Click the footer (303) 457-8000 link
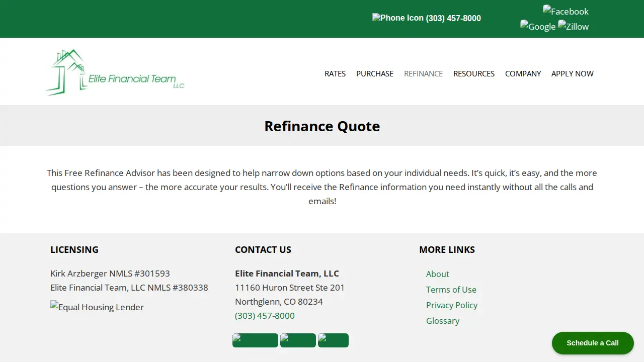 (x=265, y=316)
